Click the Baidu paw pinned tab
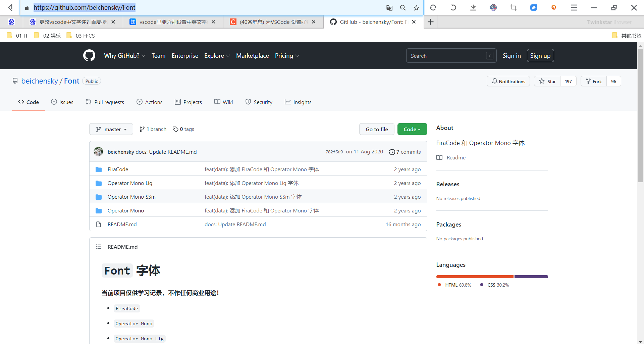The width and height of the screenshot is (644, 344). [11, 22]
